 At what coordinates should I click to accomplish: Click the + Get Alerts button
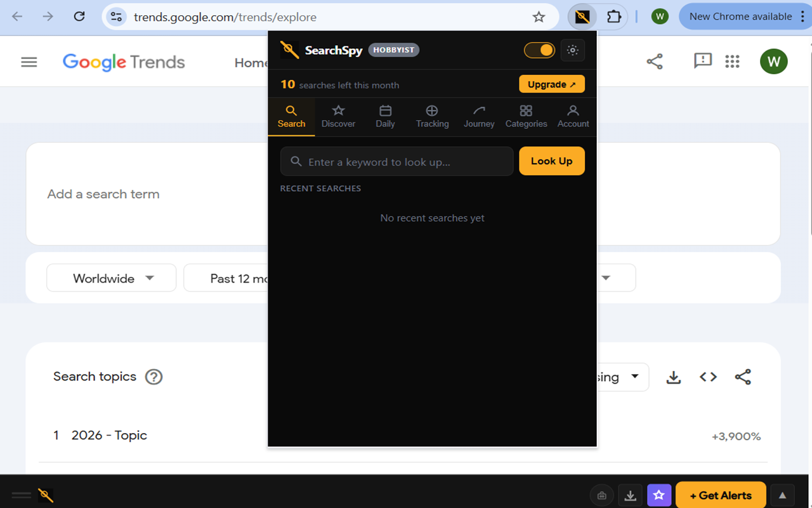[x=721, y=495]
